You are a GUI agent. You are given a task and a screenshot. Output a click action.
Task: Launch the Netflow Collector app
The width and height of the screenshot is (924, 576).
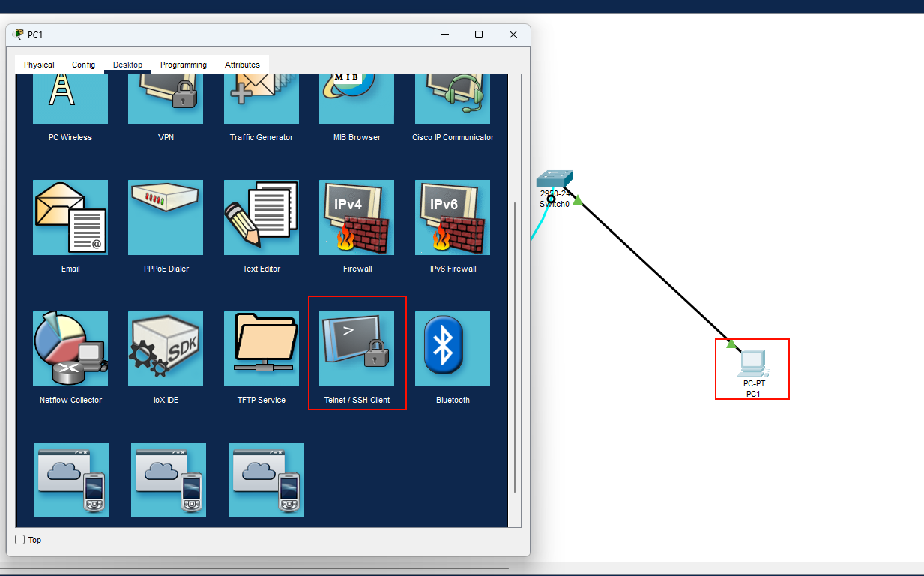pyautogui.click(x=70, y=349)
